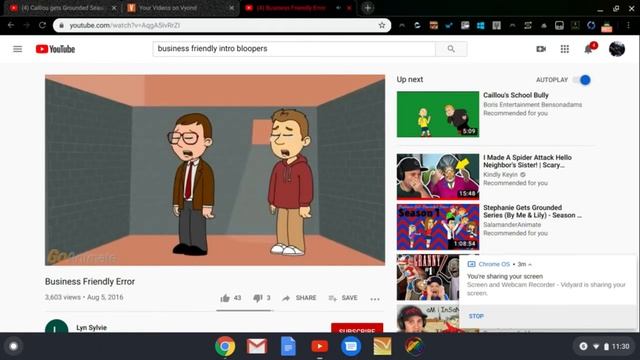Stop screen sharing from the notification
Viewport: 640px width, 360px height.
coord(476,316)
